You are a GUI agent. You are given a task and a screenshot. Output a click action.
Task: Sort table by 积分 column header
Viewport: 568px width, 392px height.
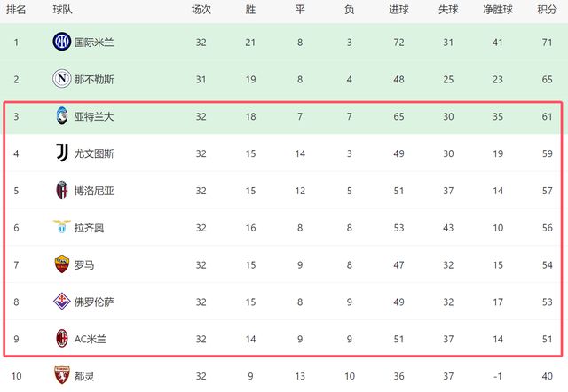point(547,10)
